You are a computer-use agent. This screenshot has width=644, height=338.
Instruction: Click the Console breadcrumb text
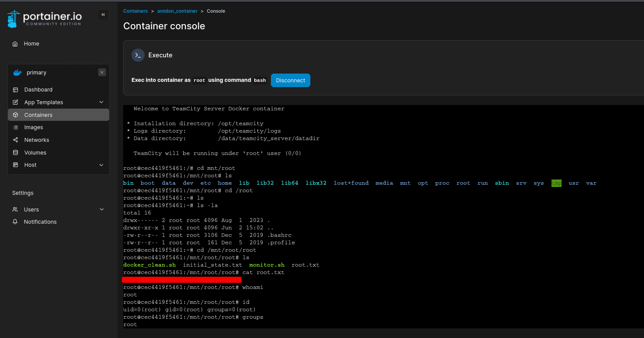[216, 11]
